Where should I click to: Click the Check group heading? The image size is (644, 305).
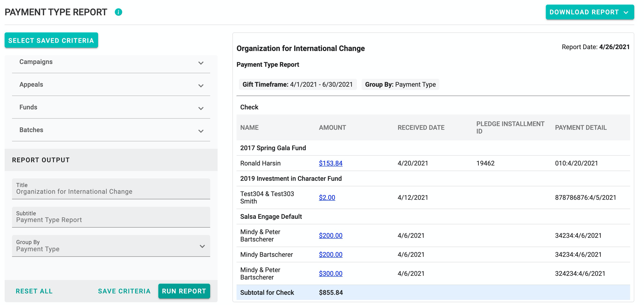(x=249, y=107)
